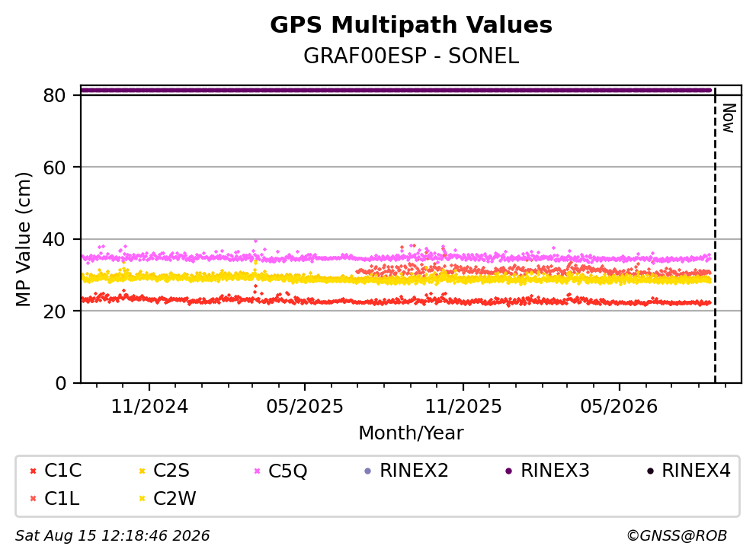Click the C1L legend marker
Screen dimensions: 756x559
(34, 499)
